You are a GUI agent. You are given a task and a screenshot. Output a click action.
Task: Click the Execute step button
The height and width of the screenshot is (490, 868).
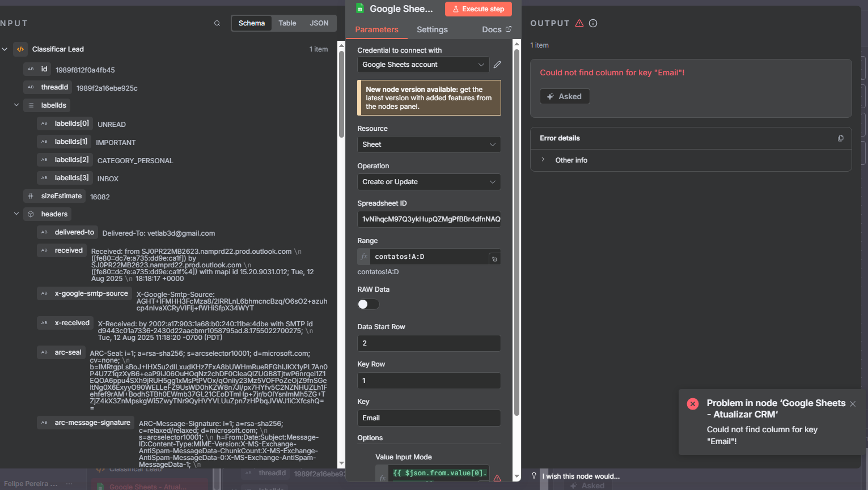click(x=479, y=9)
